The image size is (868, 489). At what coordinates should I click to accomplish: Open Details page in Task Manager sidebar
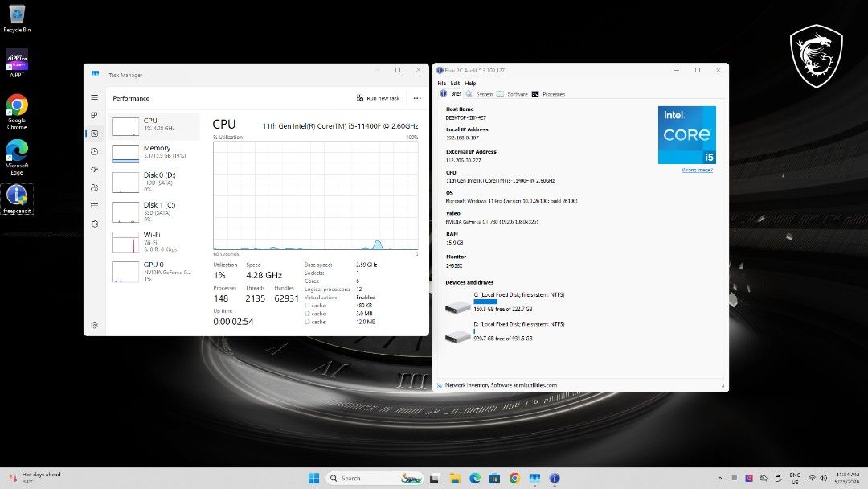click(x=95, y=205)
